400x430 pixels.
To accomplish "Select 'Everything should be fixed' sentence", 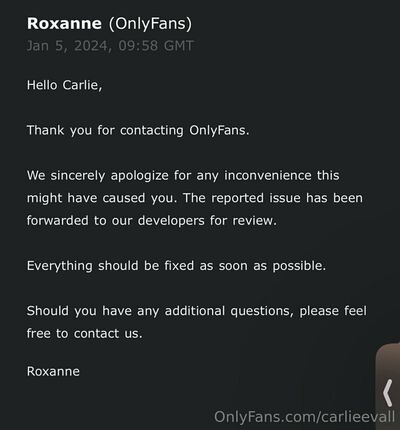I will coord(110,266).
